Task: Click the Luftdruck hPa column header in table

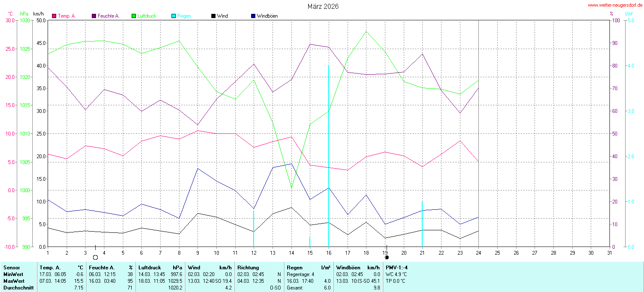Action: click(x=161, y=268)
